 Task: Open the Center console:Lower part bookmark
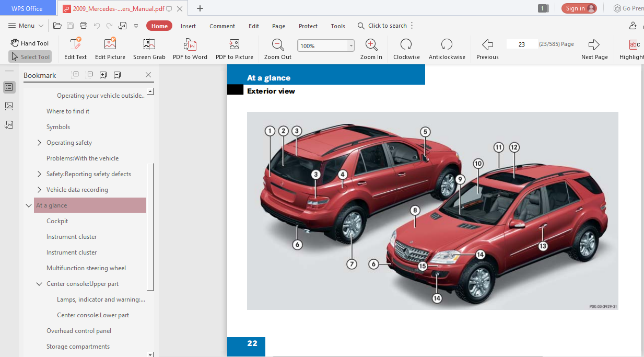point(93,315)
